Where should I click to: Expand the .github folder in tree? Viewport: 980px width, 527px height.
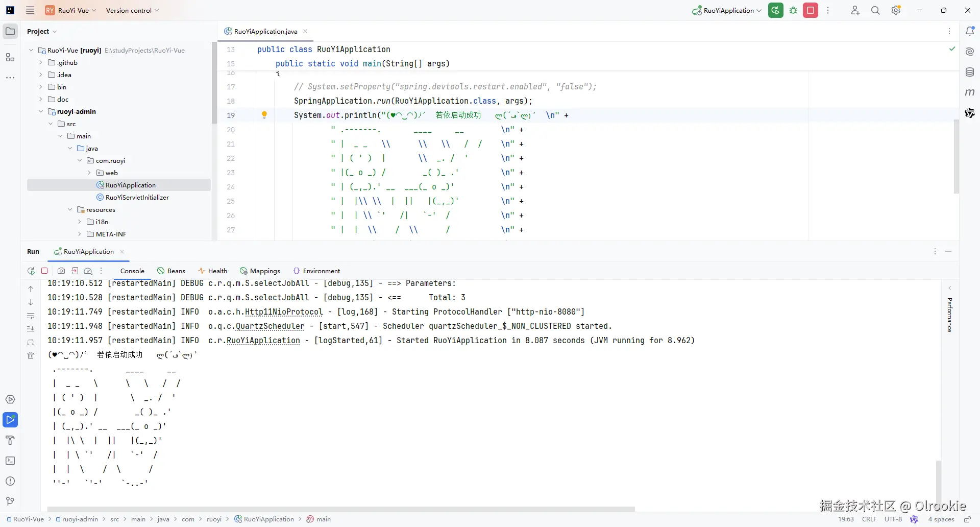coord(41,62)
